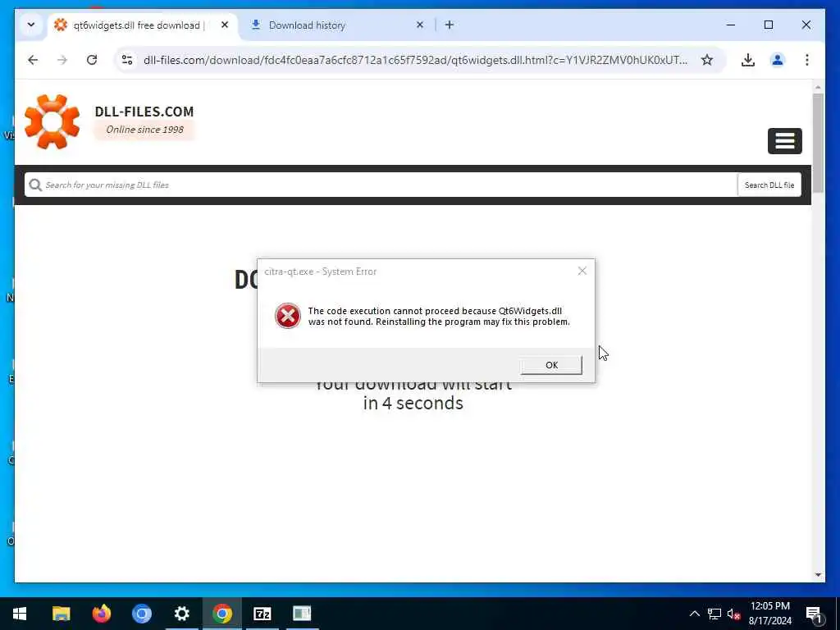Open Chrome downloads toolbar icon
This screenshot has height=630, width=840.
[748, 60]
